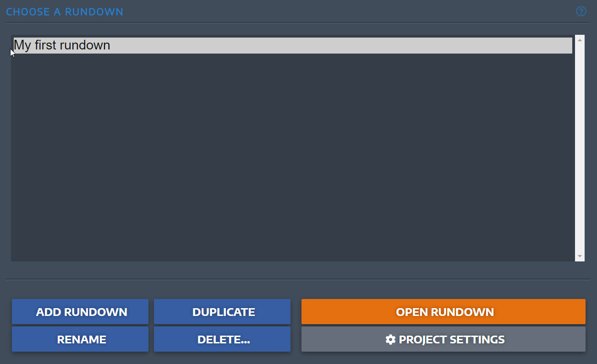Click the CHOOSE A RUNDOWN heading

(x=64, y=11)
